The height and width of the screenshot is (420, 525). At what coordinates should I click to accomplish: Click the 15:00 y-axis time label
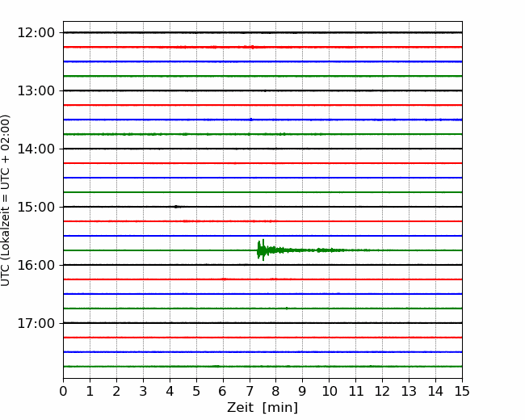[x=36, y=207]
